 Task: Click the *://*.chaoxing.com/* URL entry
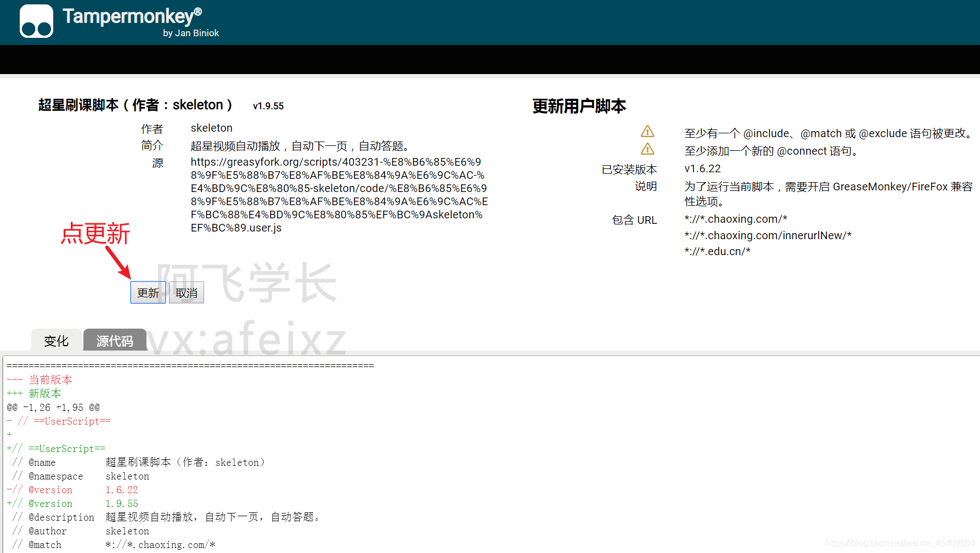click(x=736, y=219)
